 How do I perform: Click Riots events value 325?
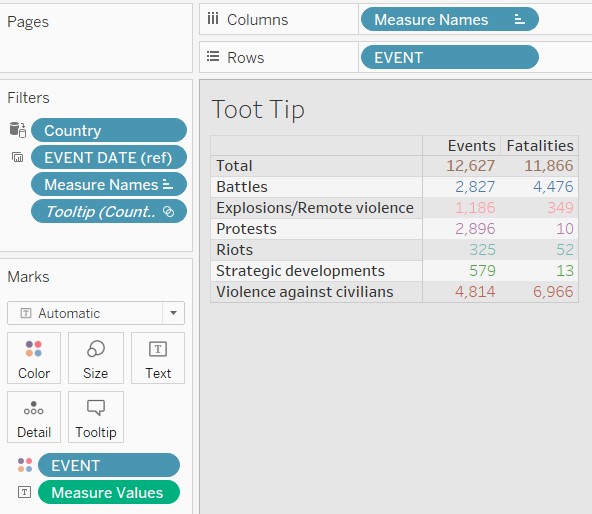click(x=482, y=250)
